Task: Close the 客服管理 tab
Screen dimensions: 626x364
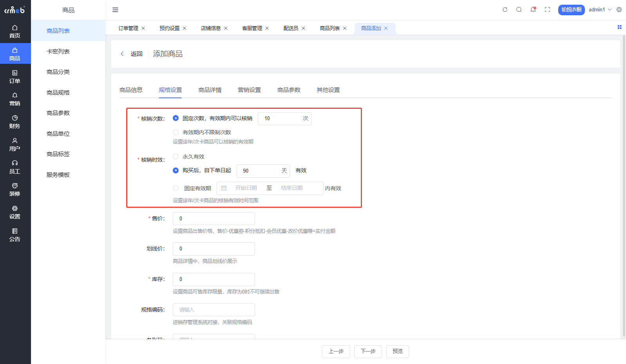Action: (x=267, y=28)
